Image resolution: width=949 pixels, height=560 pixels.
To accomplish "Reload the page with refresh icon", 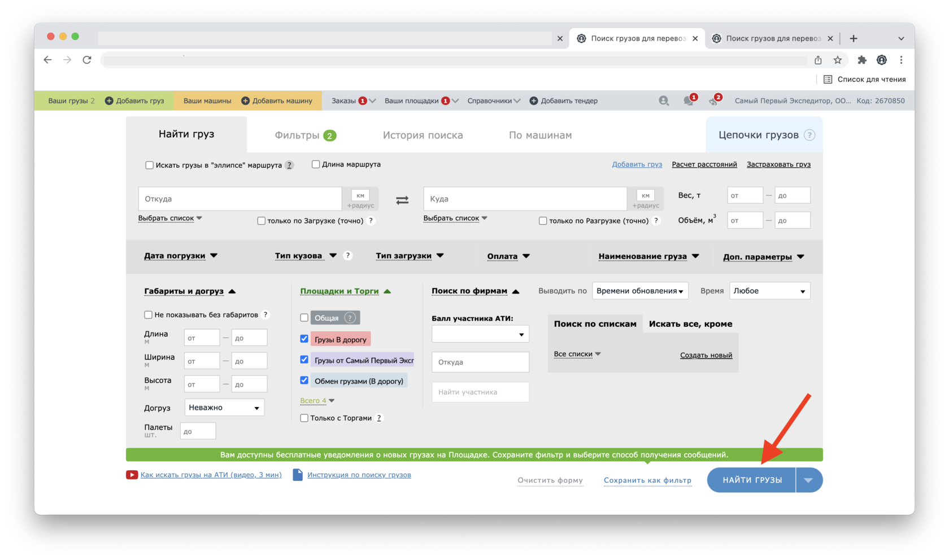I will point(87,60).
